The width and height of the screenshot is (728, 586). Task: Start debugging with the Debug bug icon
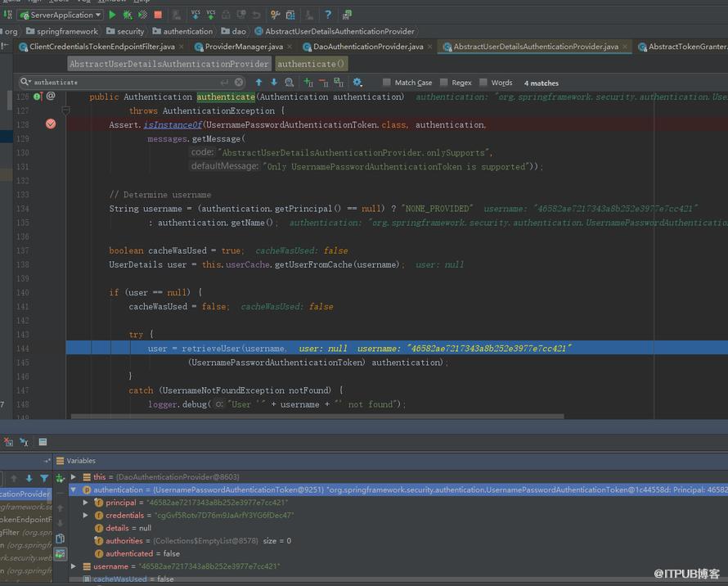(x=128, y=15)
